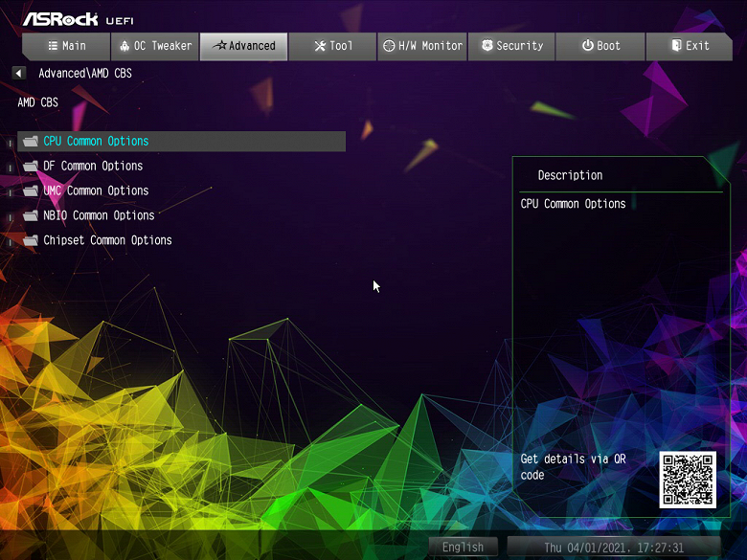
Task: Click the gauge icon on H/W Monitor
Action: pos(389,46)
